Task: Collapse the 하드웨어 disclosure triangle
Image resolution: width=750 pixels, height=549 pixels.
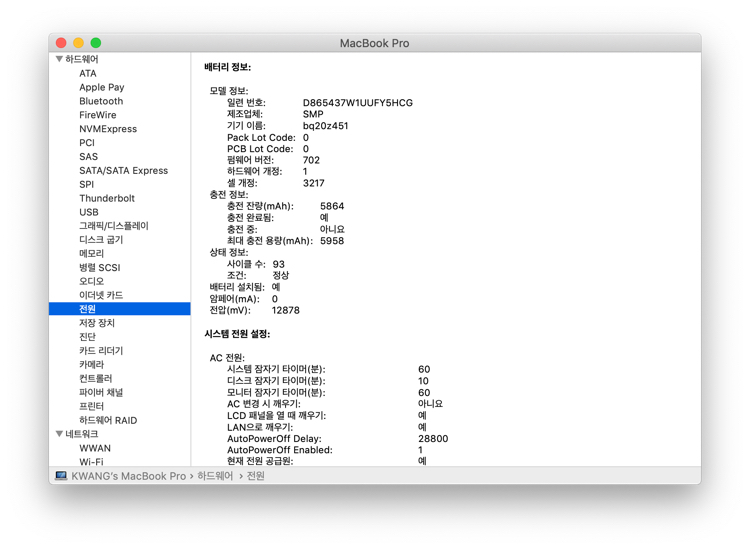Action: click(x=59, y=60)
